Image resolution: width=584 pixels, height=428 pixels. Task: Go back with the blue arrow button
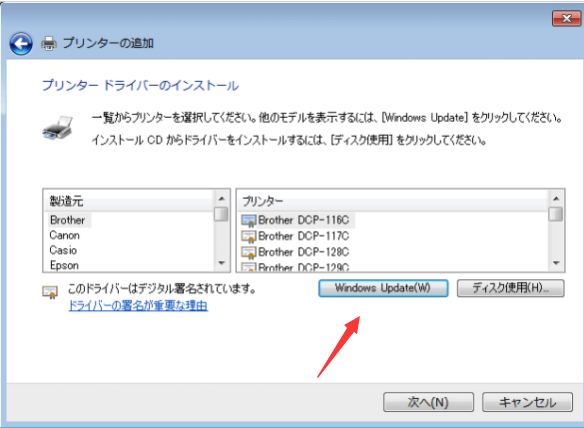tap(21, 44)
